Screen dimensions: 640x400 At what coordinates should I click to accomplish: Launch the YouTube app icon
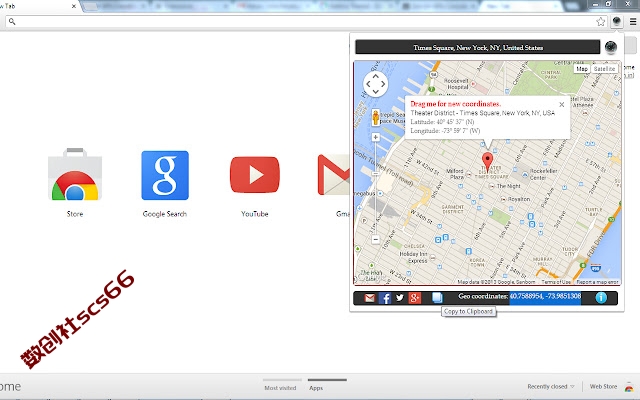pyautogui.click(x=255, y=175)
